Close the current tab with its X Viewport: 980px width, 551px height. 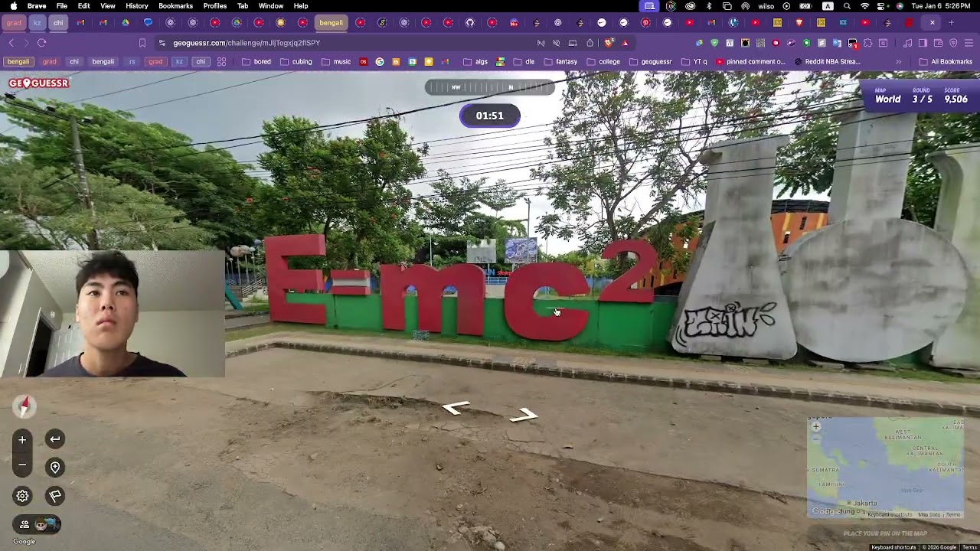(932, 22)
